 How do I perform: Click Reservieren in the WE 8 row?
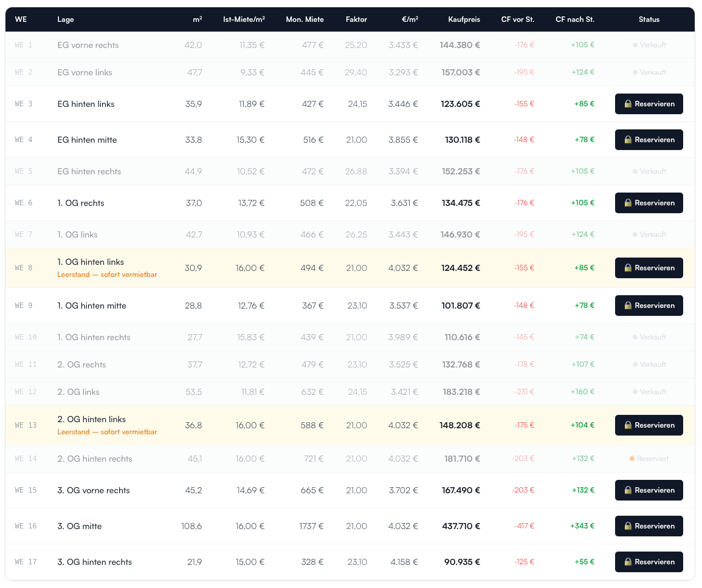649,268
